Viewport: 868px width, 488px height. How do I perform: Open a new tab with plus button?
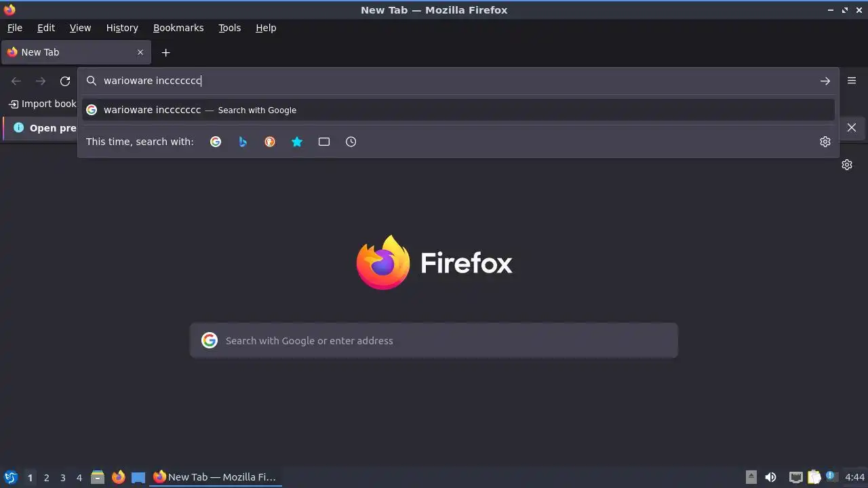165,52
